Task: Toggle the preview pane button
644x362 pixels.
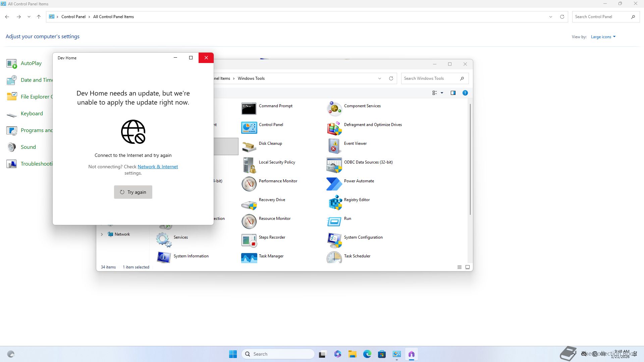Action: (453, 93)
